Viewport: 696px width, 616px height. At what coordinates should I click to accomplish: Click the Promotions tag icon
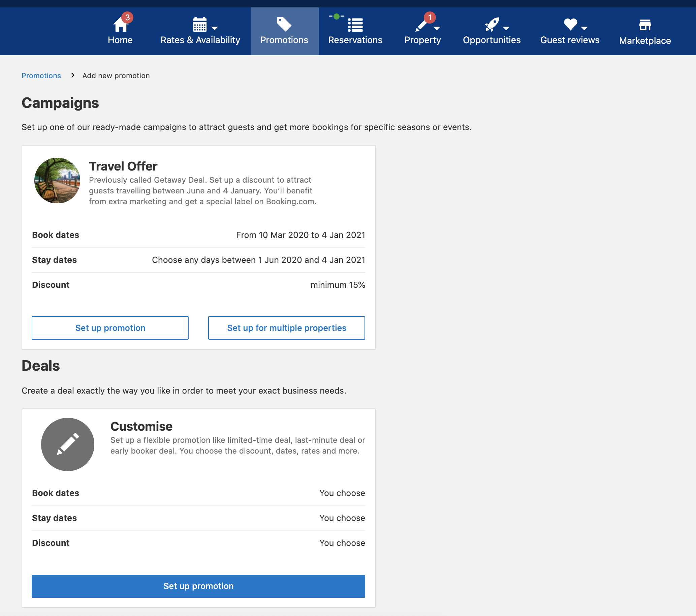coord(284,25)
